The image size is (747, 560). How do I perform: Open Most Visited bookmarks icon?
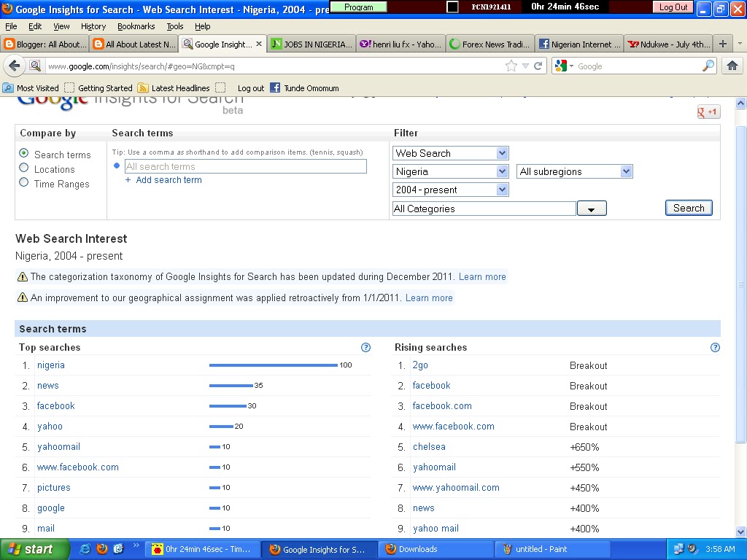(x=8, y=87)
